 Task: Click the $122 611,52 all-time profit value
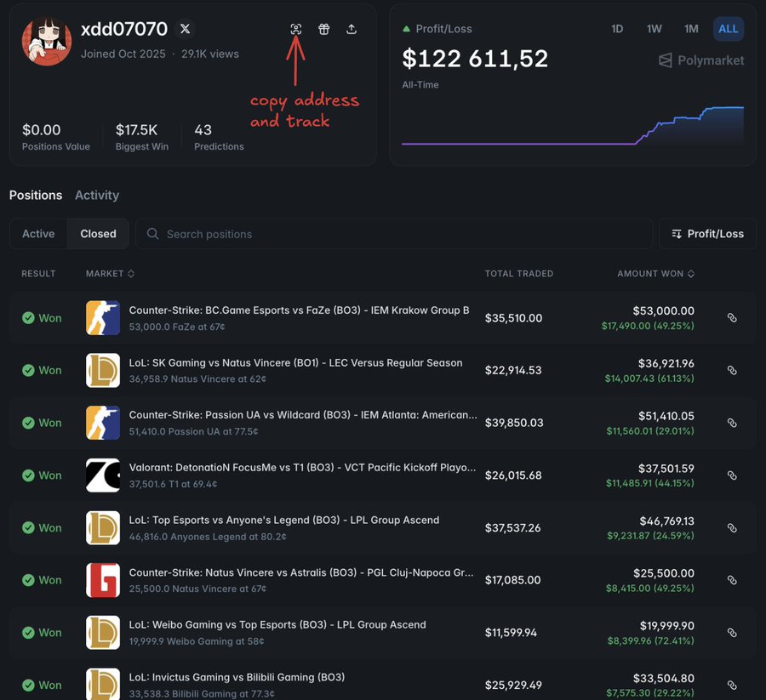click(x=475, y=59)
